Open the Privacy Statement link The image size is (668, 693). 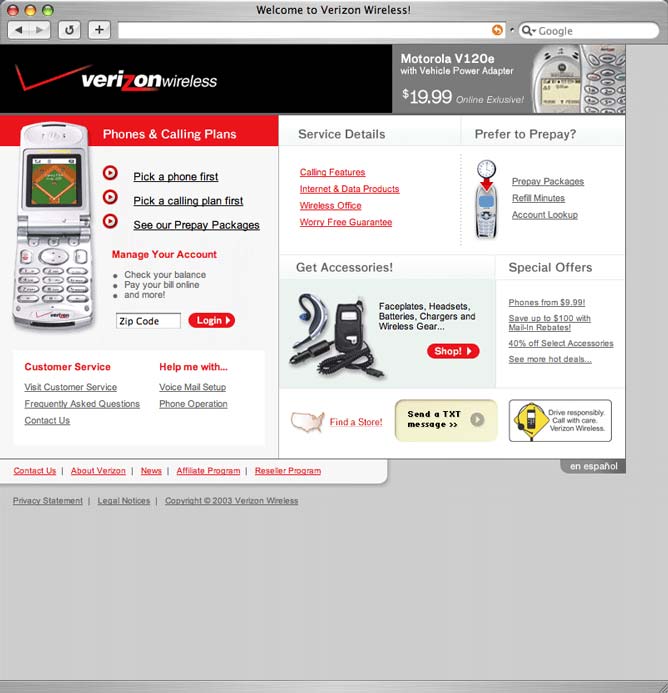click(x=48, y=501)
